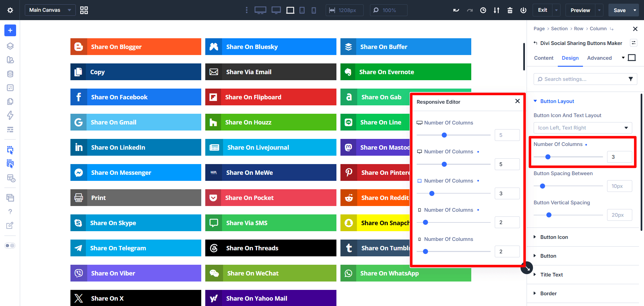The image size is (644, 306).
Task: Open the builder settings gear icon
Action: [10, 10]
